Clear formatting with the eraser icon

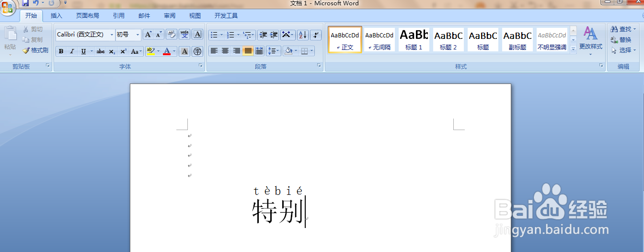(x=172, y=35)
